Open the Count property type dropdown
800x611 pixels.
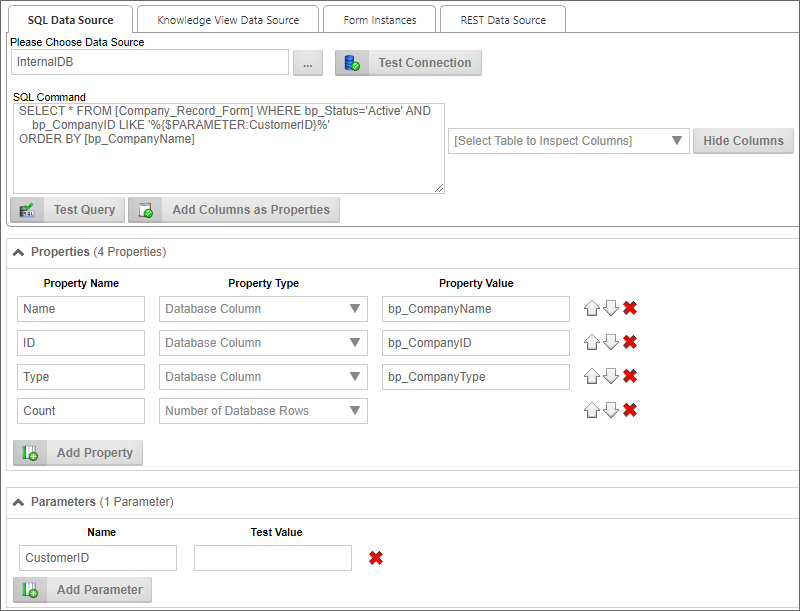click(263, 411)
